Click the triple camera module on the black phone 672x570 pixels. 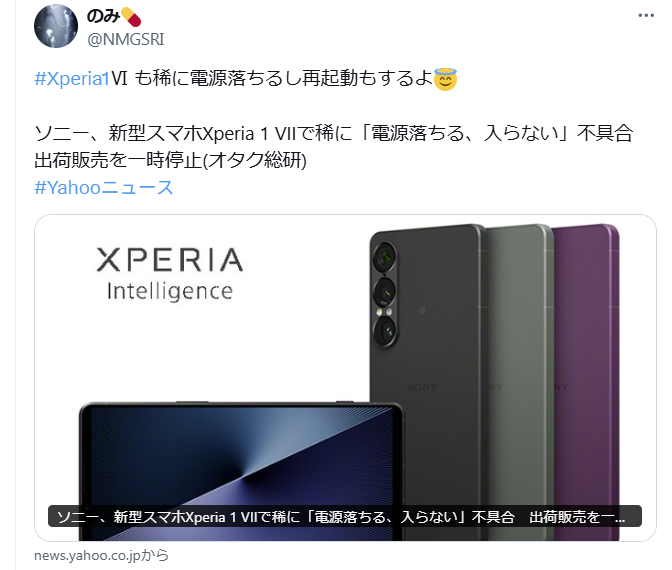385,294
